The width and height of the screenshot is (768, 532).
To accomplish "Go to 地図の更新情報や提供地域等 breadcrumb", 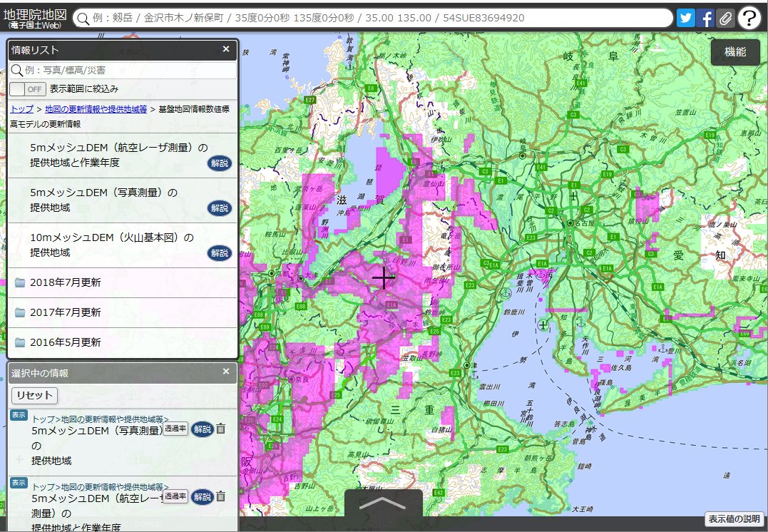I will tap(96, 109).
